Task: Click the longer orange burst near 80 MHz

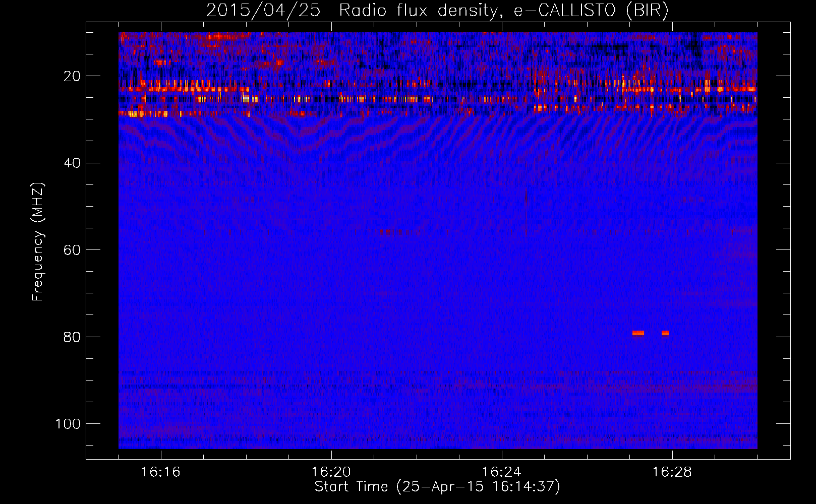Action: (638, 333)
